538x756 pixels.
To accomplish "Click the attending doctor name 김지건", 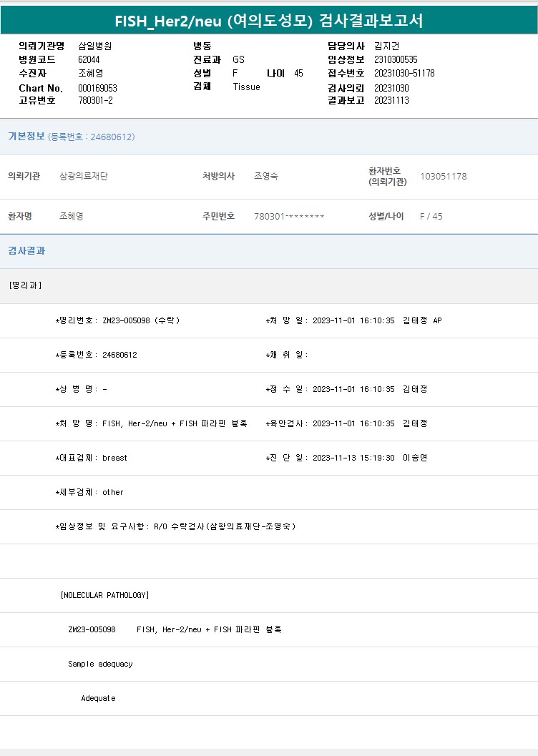I will (388, 46).
